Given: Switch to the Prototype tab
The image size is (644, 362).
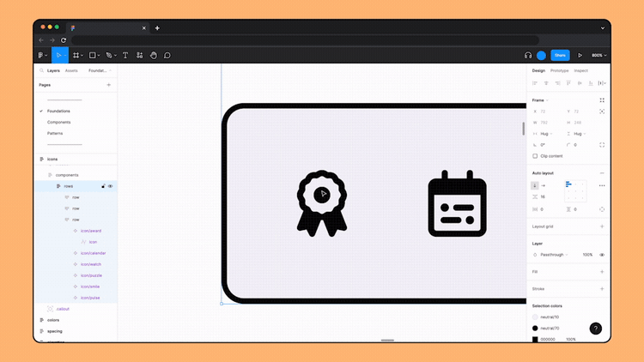Looking at the screenshot, I should 559,70.
